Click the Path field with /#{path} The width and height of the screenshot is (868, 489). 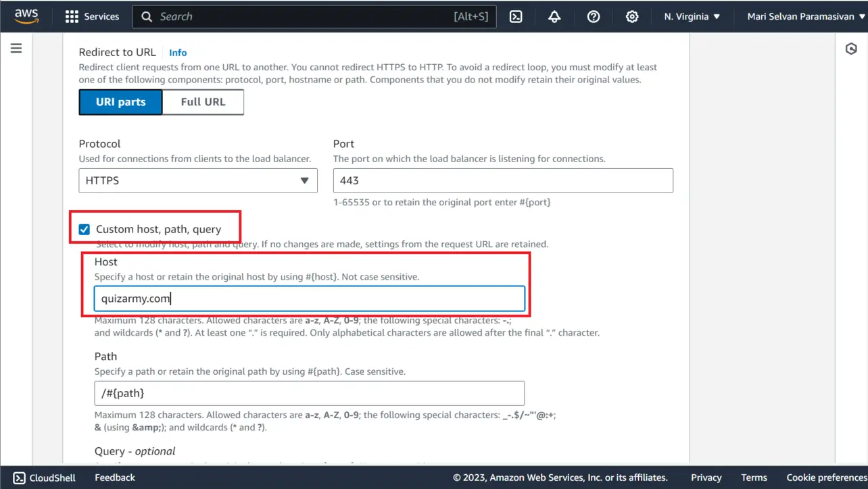(310, 393)
